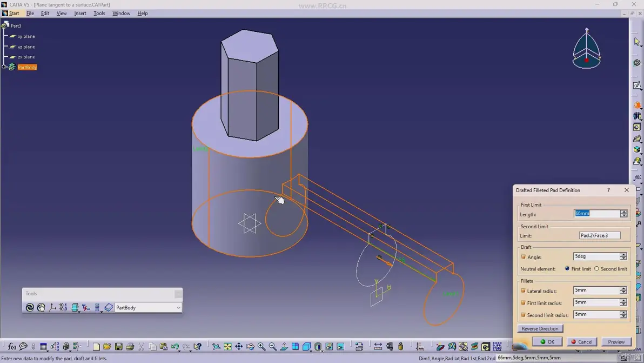Click the Update All icon in Tools
Viewport: 644px width, 363px height.
click(30, 307)
